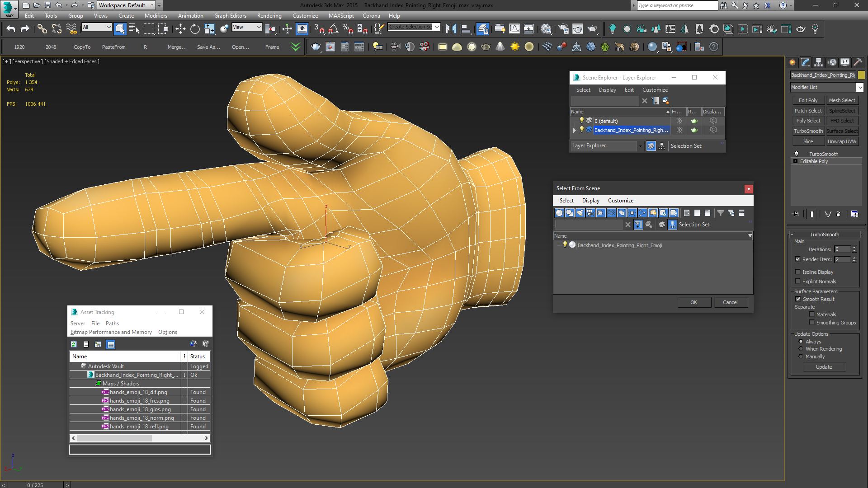This screenshot has width=868, height=488.
Task: Select the When Rendering update option
Action: click(801, 349)
